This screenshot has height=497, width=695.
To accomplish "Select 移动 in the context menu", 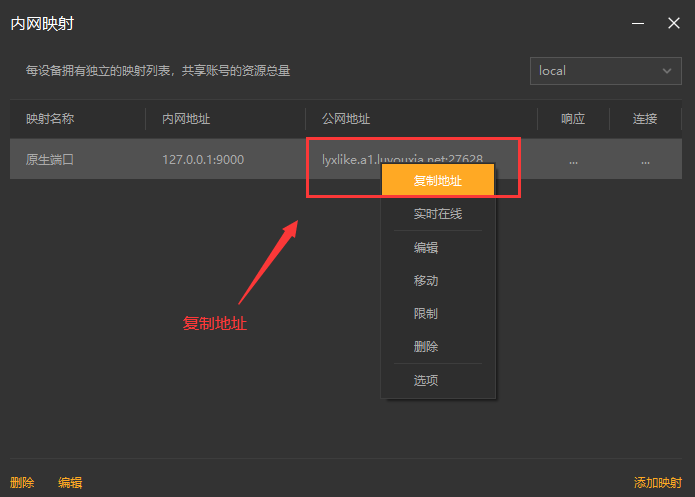I will (x=438, y=281).
